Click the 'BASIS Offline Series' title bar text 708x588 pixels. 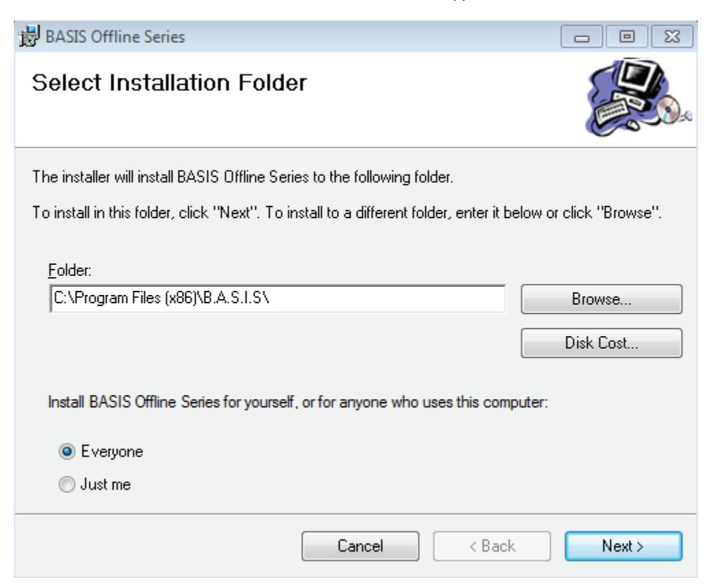tap(115, 36)
